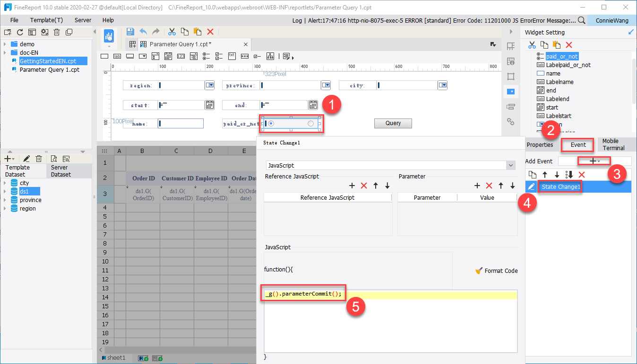637x364 pixels.
Task: Select the radio button group widget tool
Action: click(205, 56)
